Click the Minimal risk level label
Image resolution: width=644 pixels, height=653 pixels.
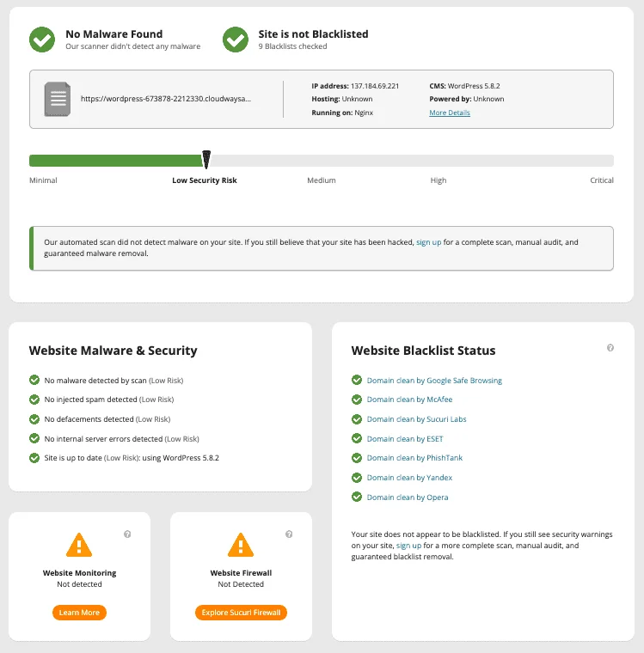click(x=43, y=180)
